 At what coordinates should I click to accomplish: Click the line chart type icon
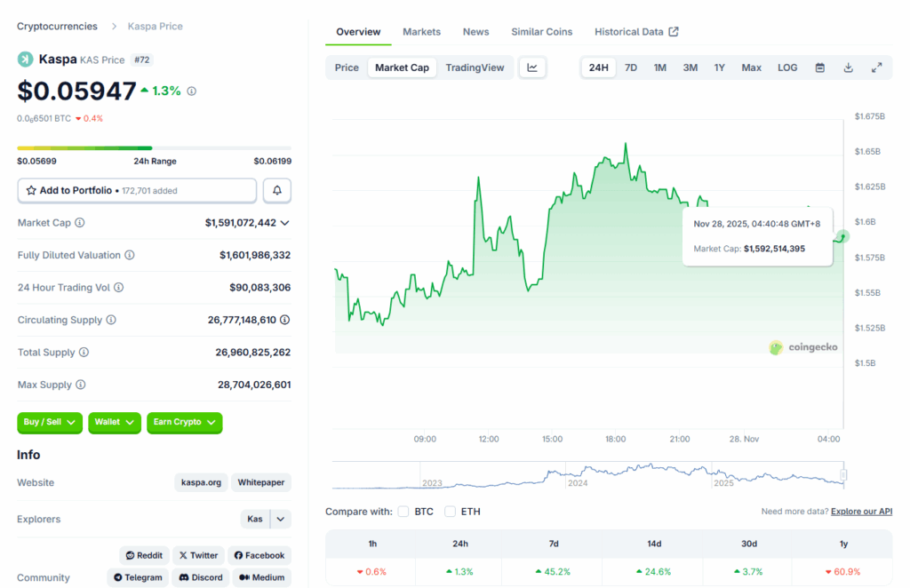tap(531, 68)
